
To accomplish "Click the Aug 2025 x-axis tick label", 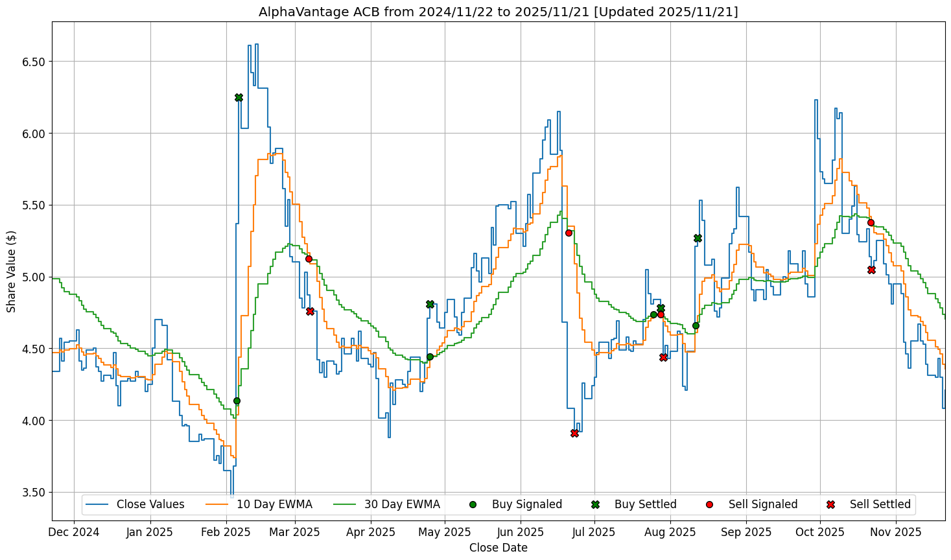I will 670,532.
